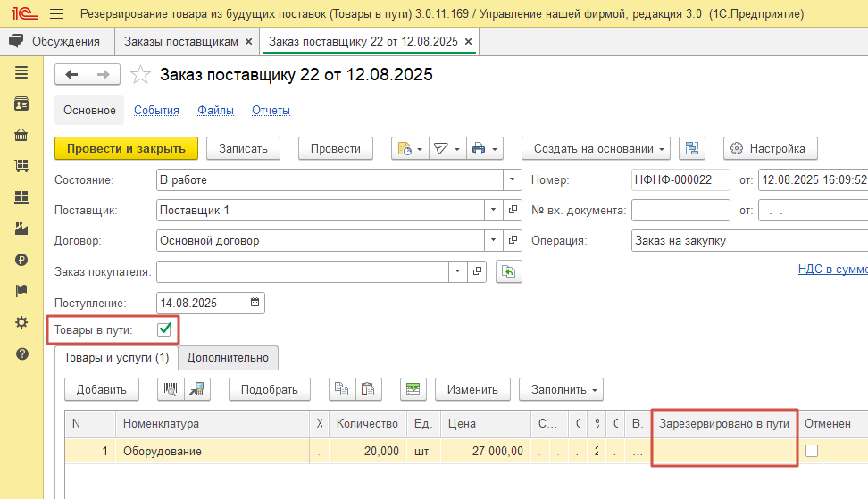Switch to the Заказы поставщикам tab
The image size is (868, 499).
pyautogui.click(x=180, y=42)
